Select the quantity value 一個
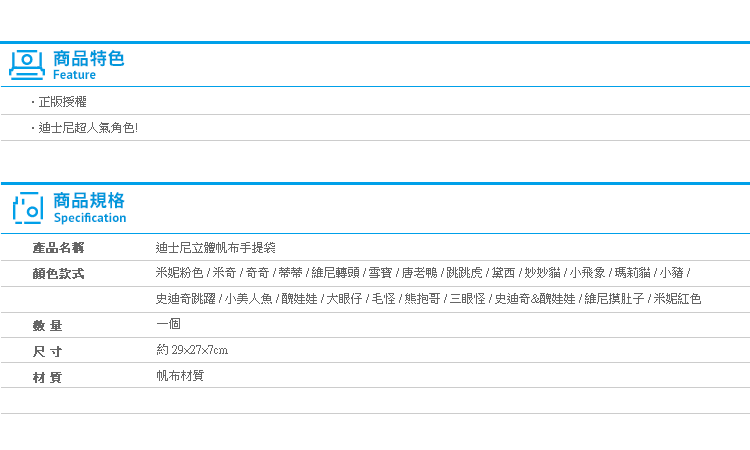 point(168,324)
